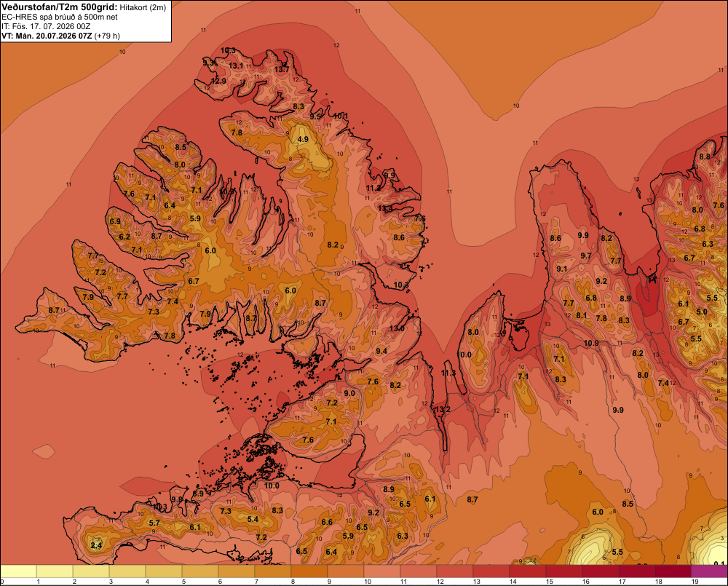Click the 4.9 temperature value on the map
The image size is (728, 586).
pyautogui.click(x=303, y=139)
